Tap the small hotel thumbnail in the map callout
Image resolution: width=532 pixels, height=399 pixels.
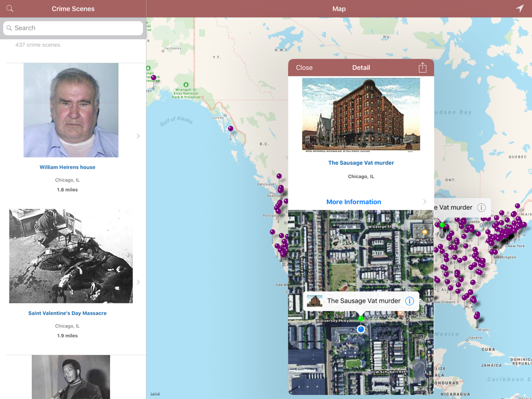point(314,301)
